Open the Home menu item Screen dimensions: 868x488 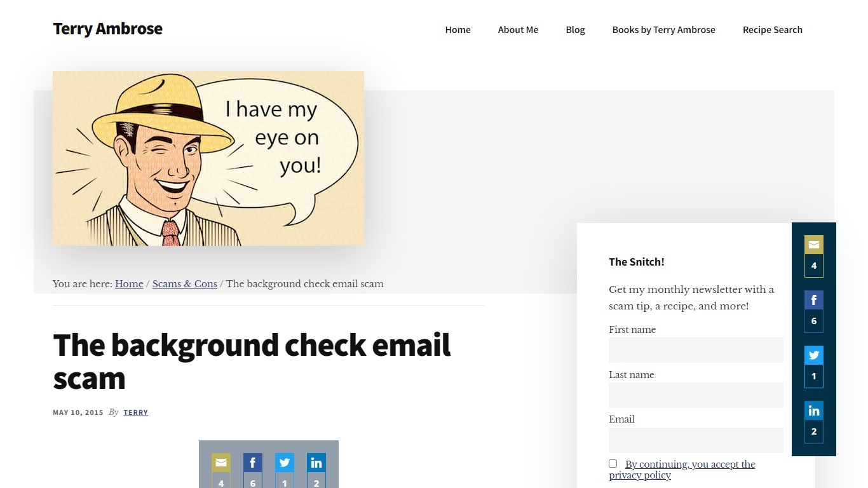coord(458,30)
